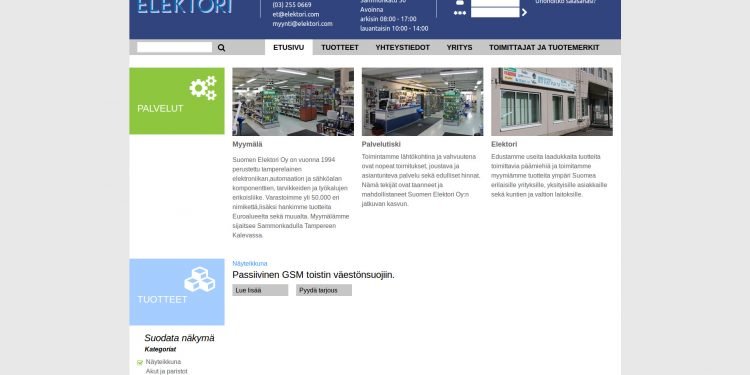Open Toimittajat ja tuotemerkit menu item
Viewport: 750px width, 375px height.
[x=544, y=47]
